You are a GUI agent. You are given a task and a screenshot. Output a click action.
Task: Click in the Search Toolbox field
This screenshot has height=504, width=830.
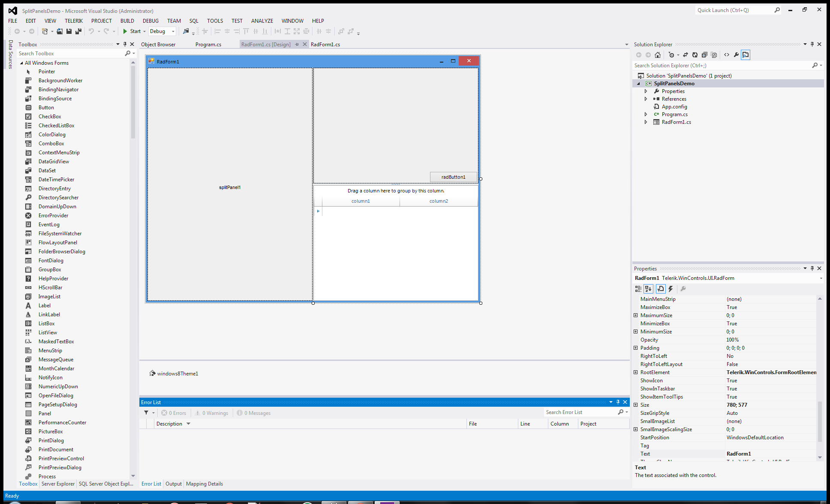[x=71, y=54]
